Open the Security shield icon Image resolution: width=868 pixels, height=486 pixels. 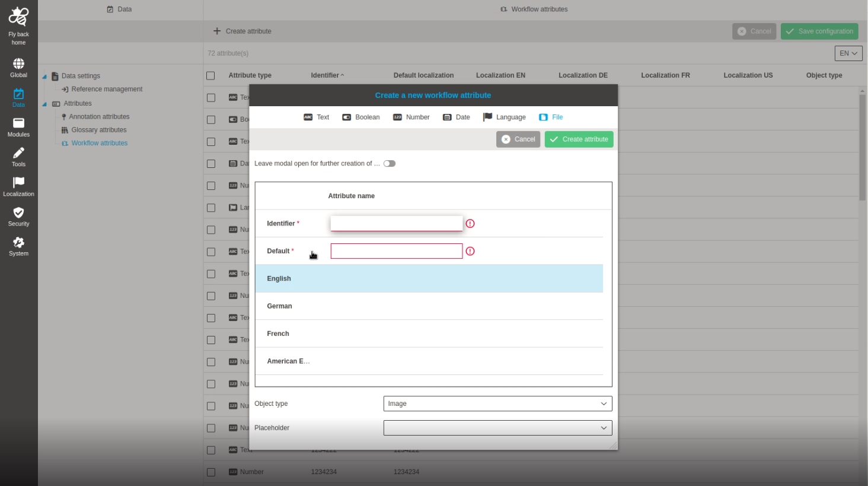[18, 212]
